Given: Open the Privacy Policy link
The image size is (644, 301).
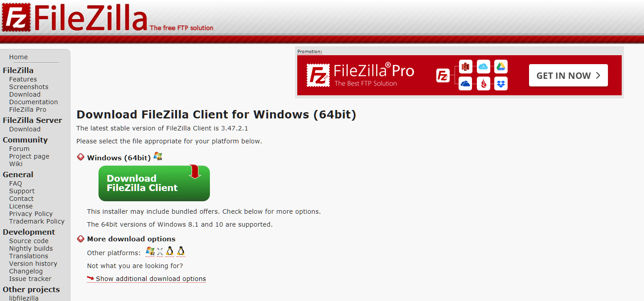Looking at the screenshot, I should 31,214.
